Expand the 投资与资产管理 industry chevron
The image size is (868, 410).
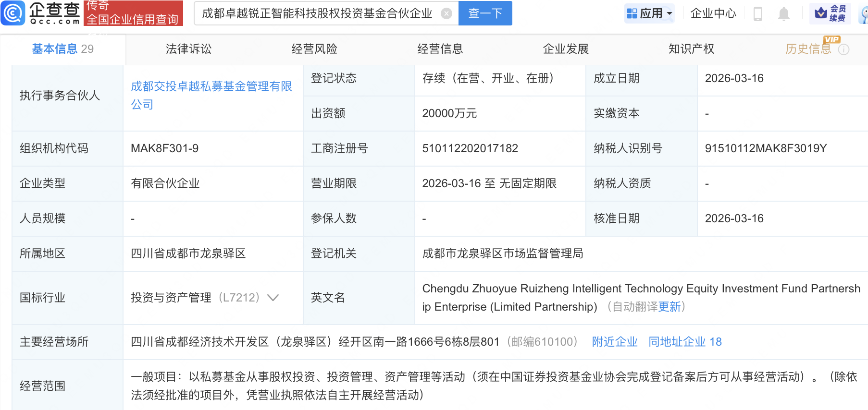click(x=273, y=298)
